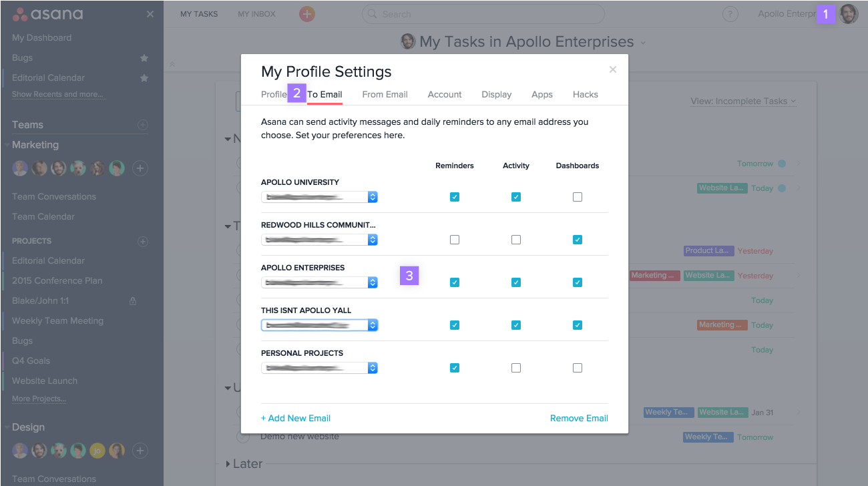Collapse the sidebar with the X icon
868x486 pixels.
coord(150,14)
